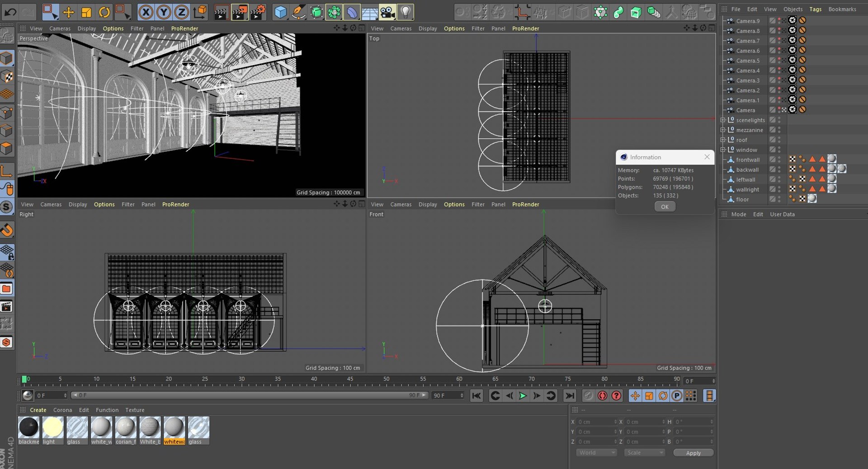Image resolution: width=868 pixels, height=469 pixels.
Task: Open the Tags menu in Object Manager
Action: [x=815, y=9]
